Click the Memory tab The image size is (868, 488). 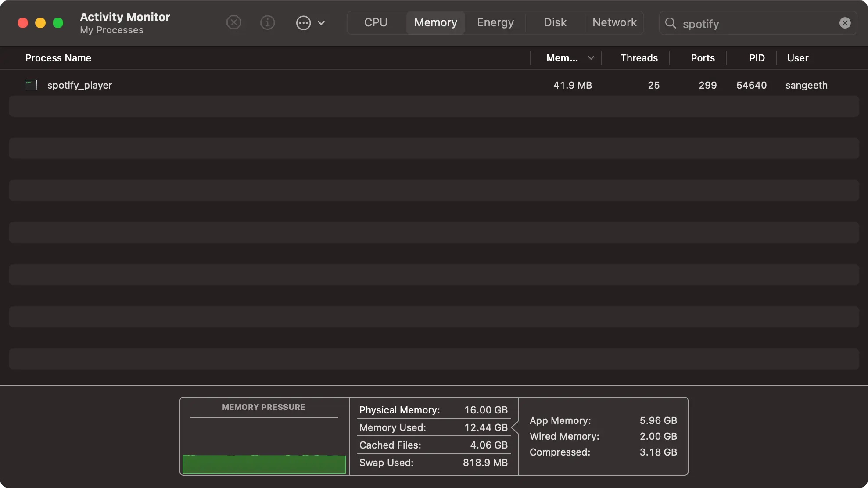(x=436, y=22)
